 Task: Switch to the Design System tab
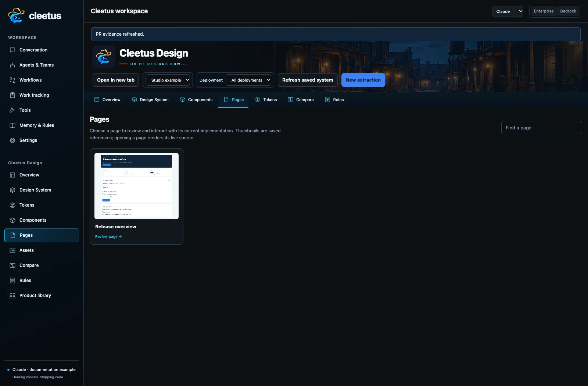(150, 100)
